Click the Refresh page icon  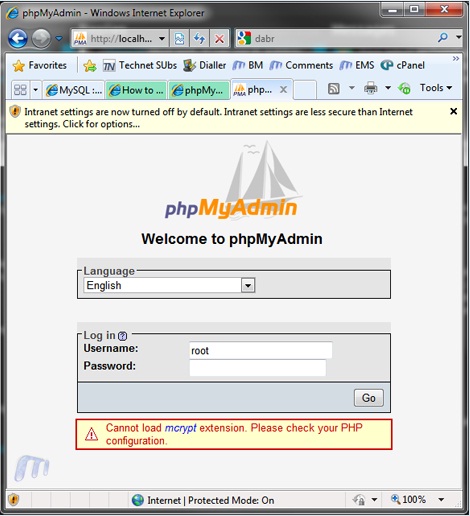coord(200,39)
